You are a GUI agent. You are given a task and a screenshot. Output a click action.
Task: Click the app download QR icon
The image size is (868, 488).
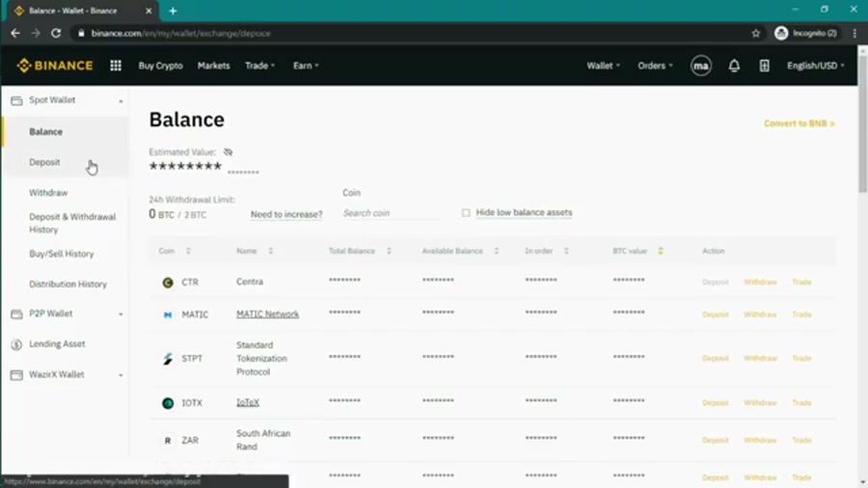click(x=764, y=66)
